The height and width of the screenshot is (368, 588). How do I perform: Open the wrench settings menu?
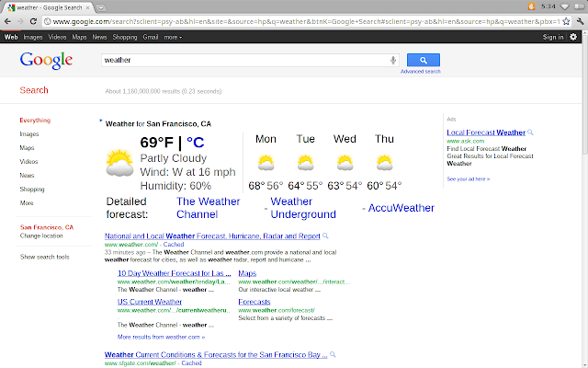pos(580,21)
